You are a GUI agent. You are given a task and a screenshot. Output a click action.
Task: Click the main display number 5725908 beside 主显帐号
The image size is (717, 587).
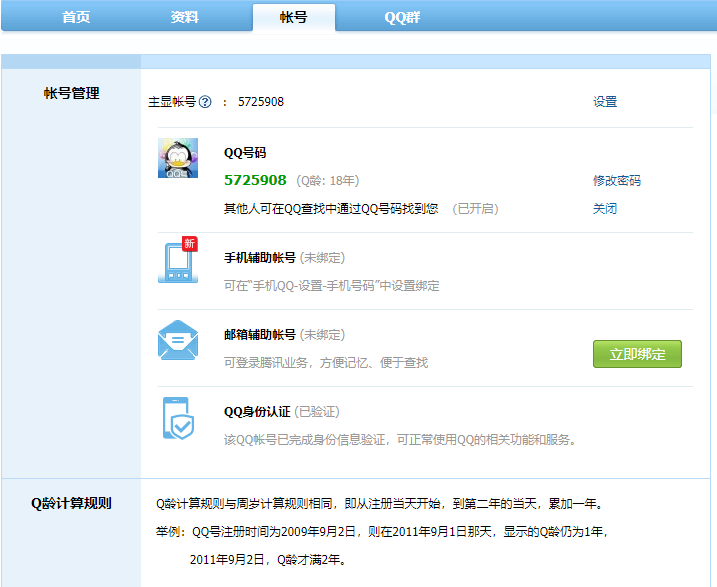(x=261, y=101)
